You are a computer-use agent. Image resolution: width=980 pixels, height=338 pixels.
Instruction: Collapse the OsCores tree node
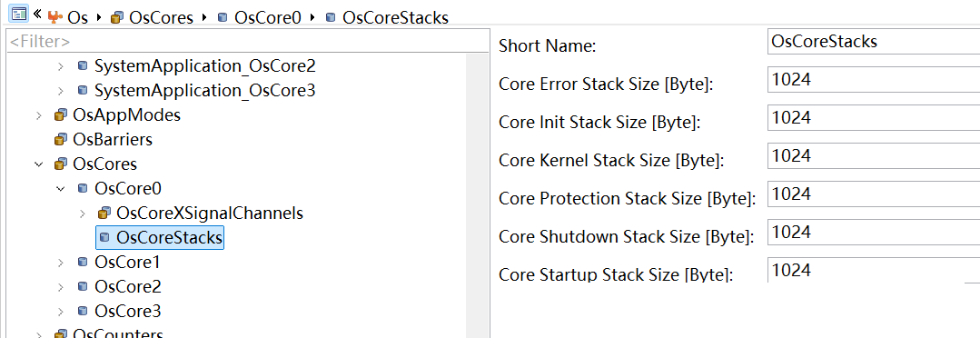tap(39, 164)
